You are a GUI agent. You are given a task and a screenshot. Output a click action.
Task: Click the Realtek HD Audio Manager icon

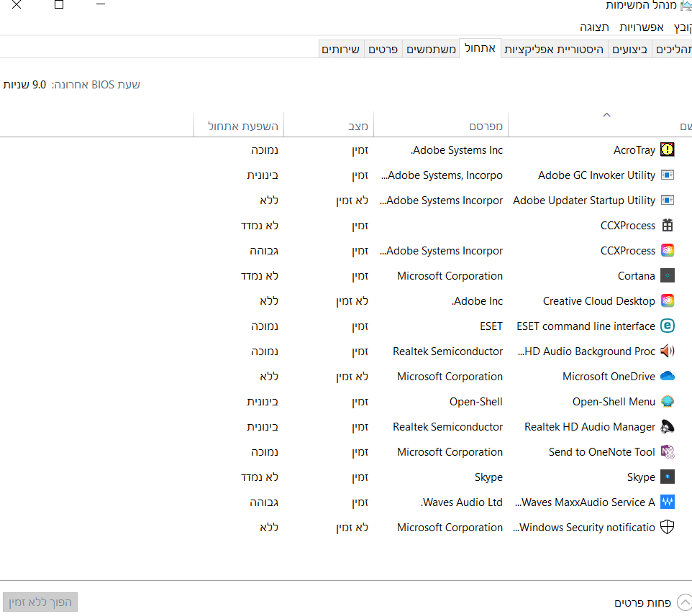[667, 426]
